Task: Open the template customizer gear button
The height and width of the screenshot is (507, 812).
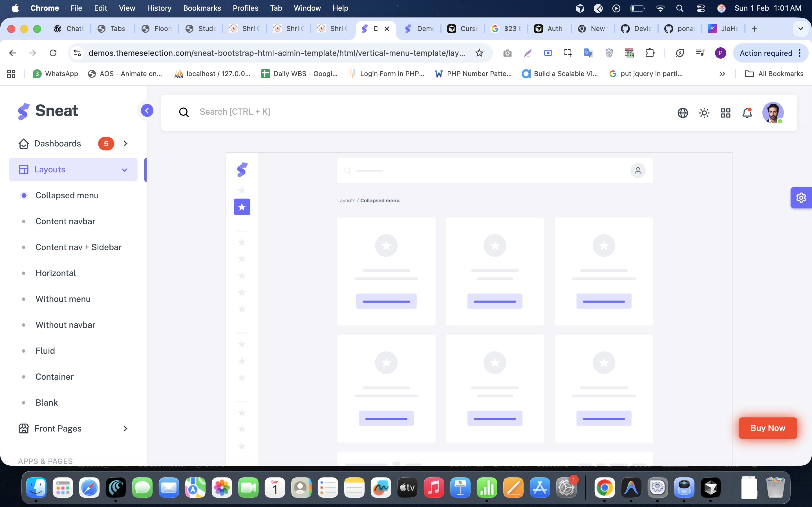Action: 801,198
